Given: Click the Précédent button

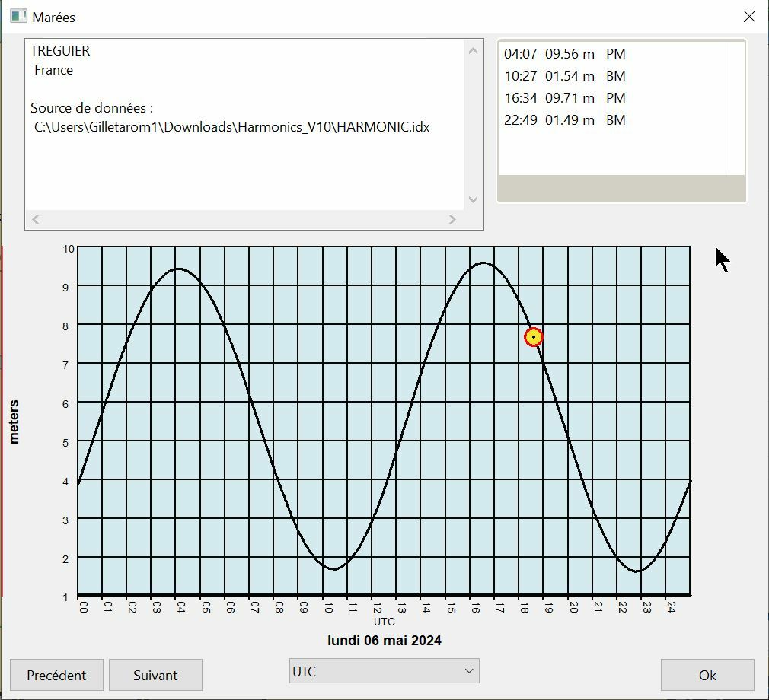Looking at the screenshot, I should (56, 675).
